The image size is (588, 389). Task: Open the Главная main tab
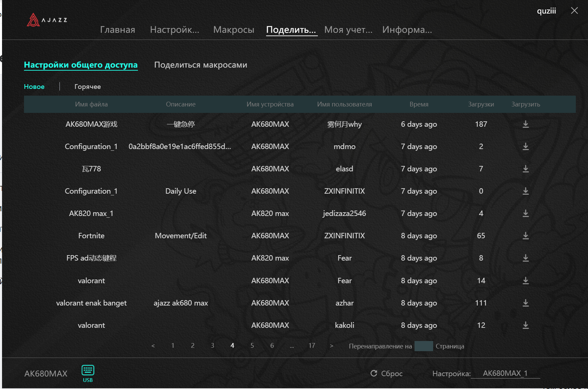(117, 30)
